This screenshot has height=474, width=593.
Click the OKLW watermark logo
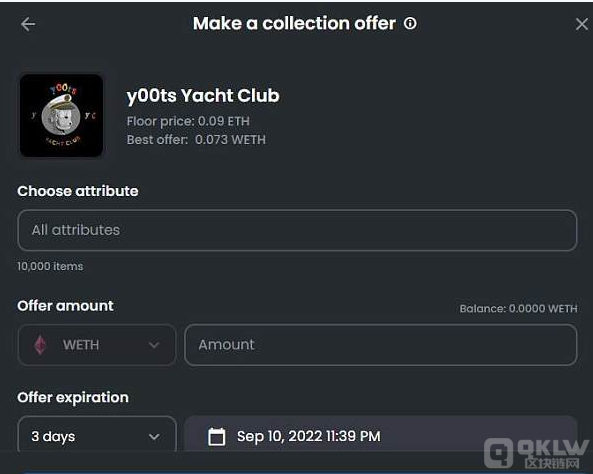[x=537, y=453]
